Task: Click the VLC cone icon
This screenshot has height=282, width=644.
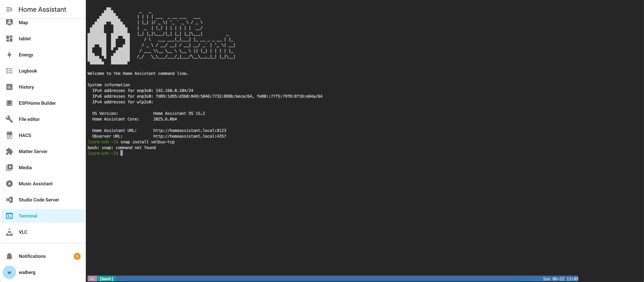Action: 9,232
